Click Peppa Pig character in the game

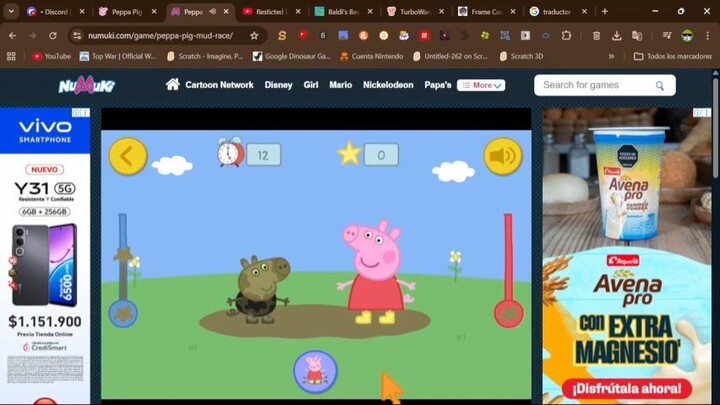(376, 272)
